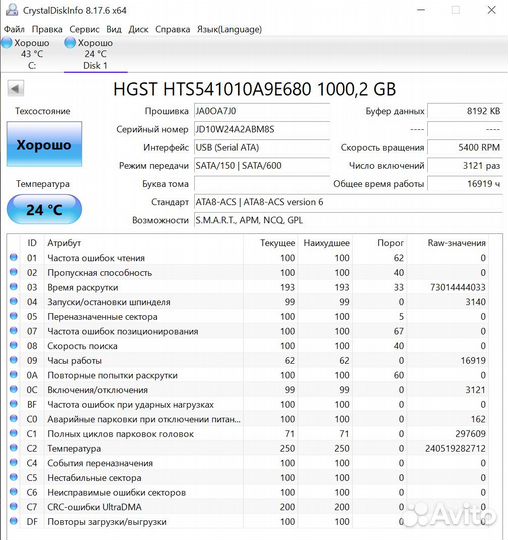
Task: Click status orb for attribute BF
Action: pyautogui.click(x=14, y=404)
